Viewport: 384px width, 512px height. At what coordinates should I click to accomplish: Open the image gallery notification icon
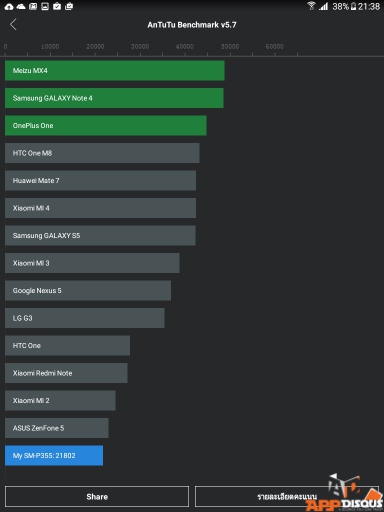pyautogui.click(x=45, y=6)
